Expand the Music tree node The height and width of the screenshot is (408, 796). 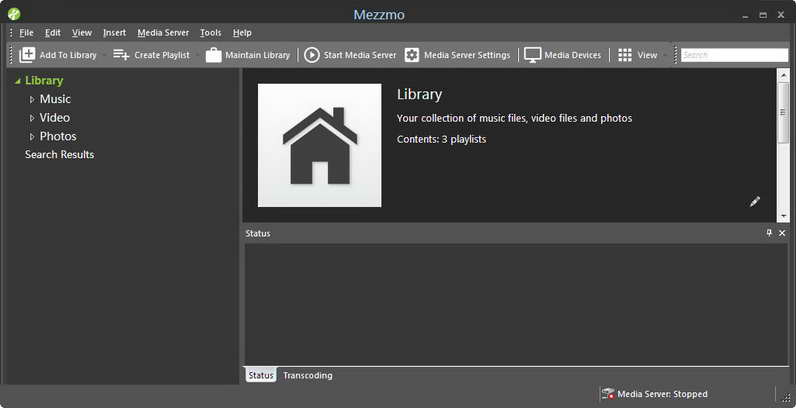32,99
